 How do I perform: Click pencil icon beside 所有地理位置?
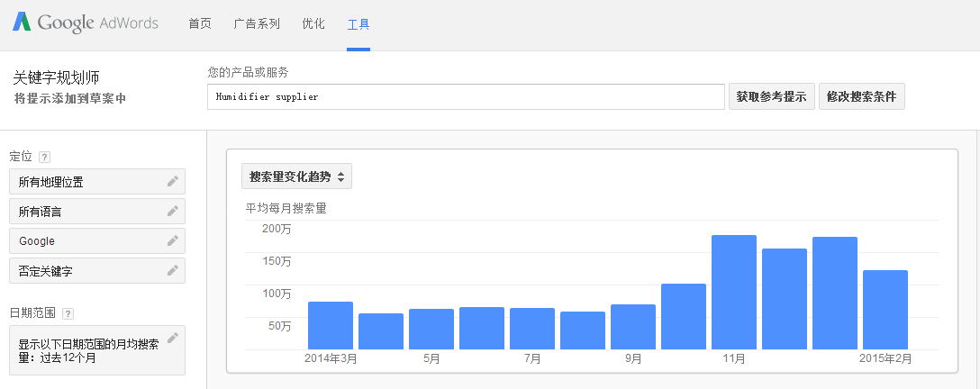pos(173,181)
